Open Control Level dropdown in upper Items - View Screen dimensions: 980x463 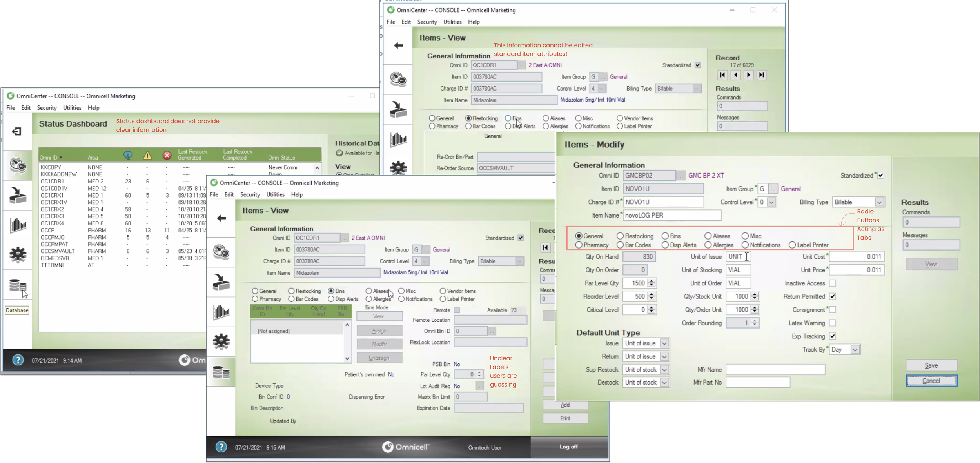[x=601, y=89]
